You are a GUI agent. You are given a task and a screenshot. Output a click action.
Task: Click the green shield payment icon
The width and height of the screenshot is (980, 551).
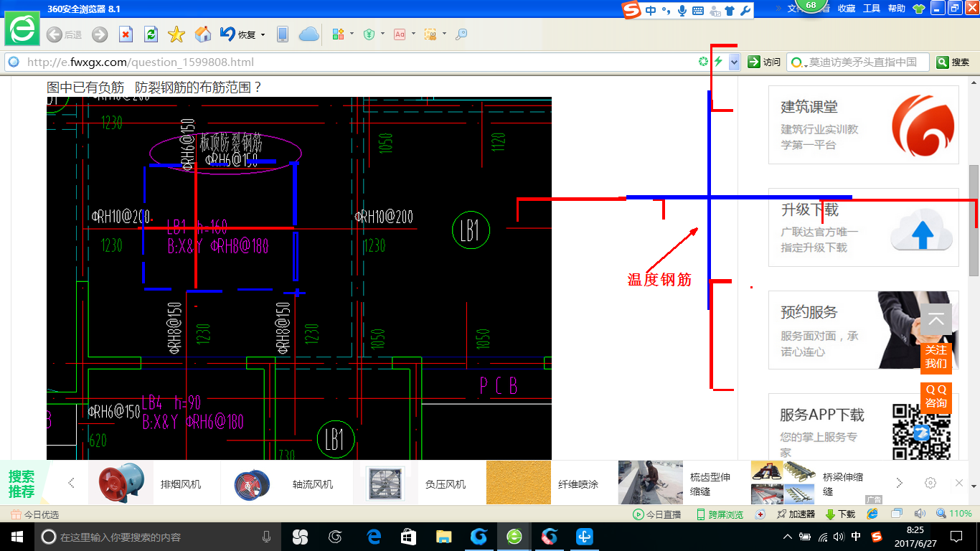pyautogui.click(x=369, y=34)
